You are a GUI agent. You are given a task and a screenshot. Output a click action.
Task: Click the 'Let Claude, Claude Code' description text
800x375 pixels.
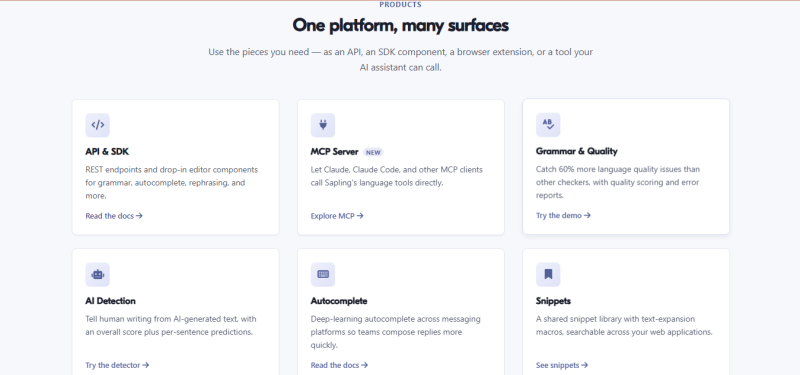[397, 176]
